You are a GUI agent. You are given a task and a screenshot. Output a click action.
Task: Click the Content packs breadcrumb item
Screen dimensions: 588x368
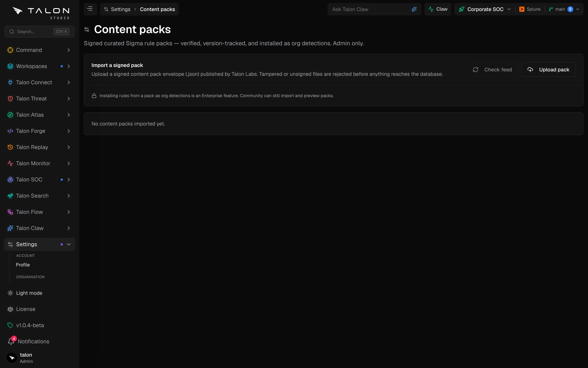click(x=157, y=9)
